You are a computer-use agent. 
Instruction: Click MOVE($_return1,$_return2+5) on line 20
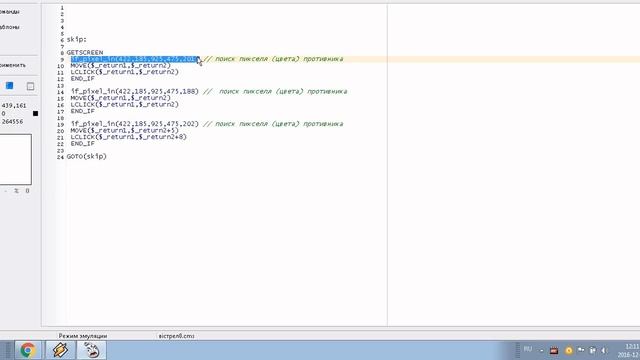(x=124, y=131)
